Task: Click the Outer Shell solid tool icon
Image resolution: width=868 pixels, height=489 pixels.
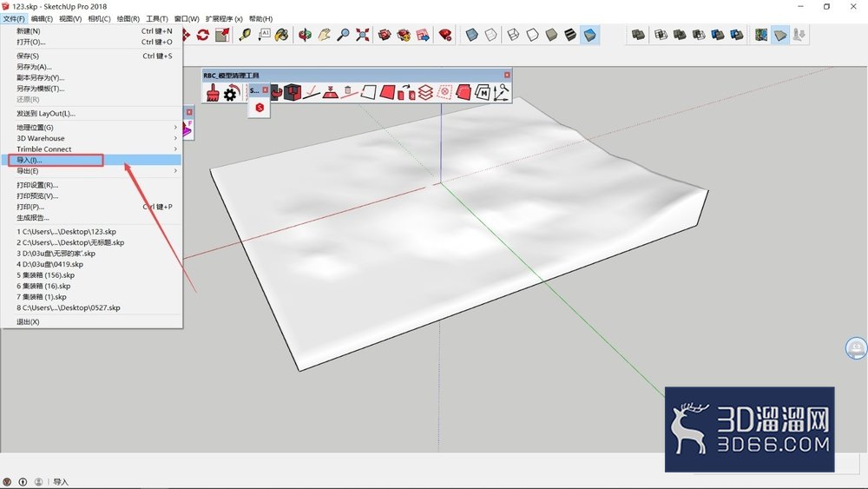Action: click(638, 35)
